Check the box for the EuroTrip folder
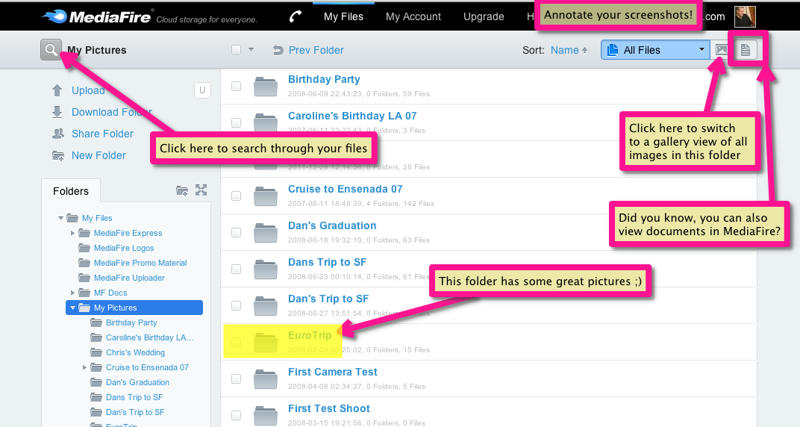 [x=236, y=342]
